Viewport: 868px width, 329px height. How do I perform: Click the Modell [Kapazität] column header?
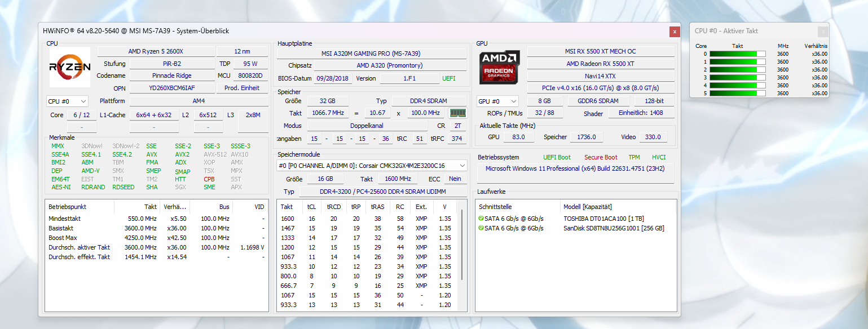pos(618,207)
